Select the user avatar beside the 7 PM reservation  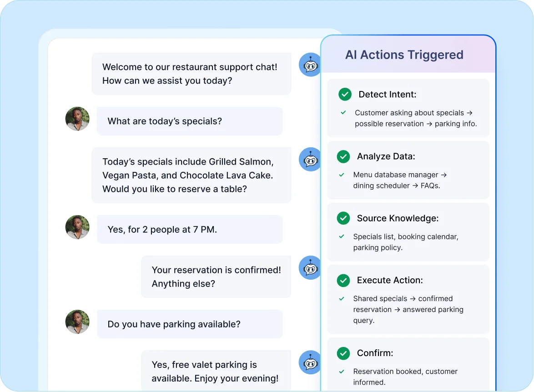click(77, 227)
